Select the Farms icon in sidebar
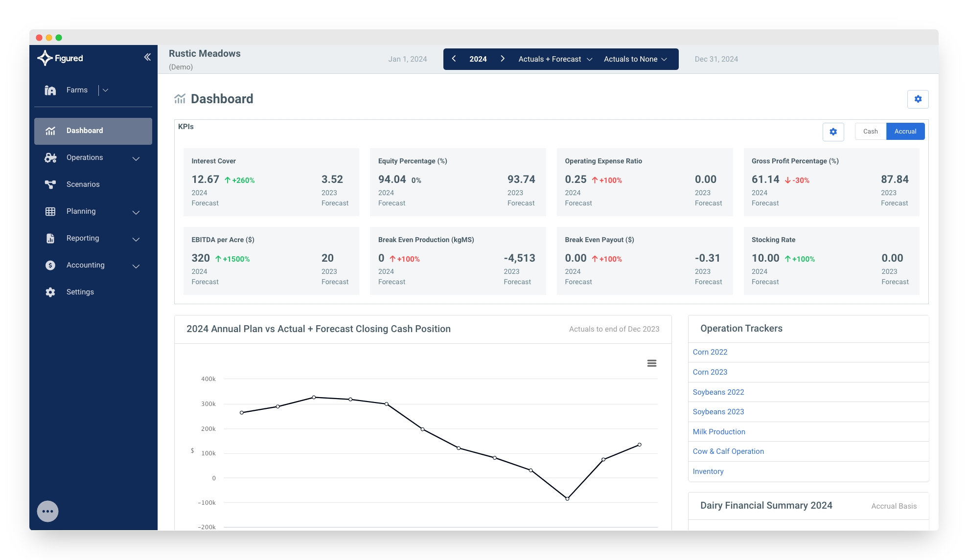968x560 pixels. point(50,90)
